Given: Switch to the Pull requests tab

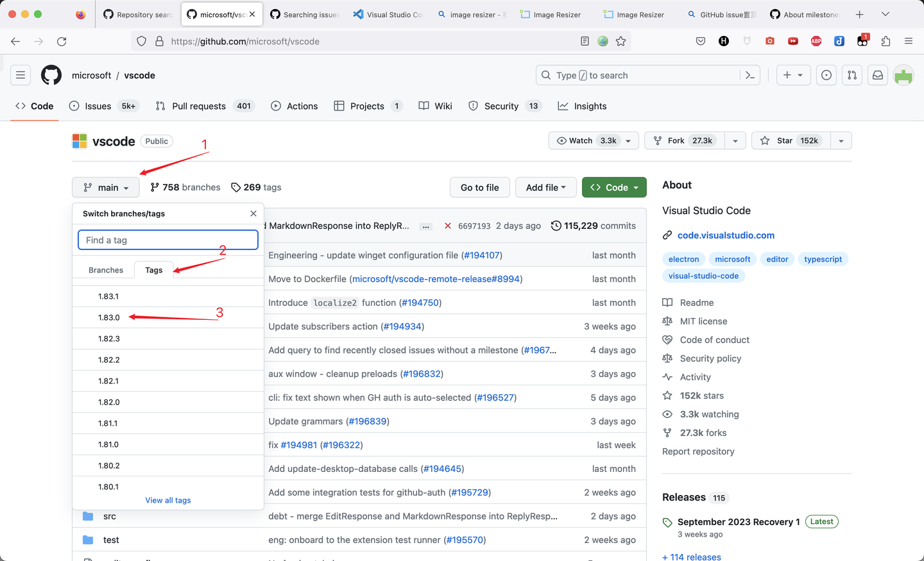Looking at the screenshot, I should click(205, 106).
